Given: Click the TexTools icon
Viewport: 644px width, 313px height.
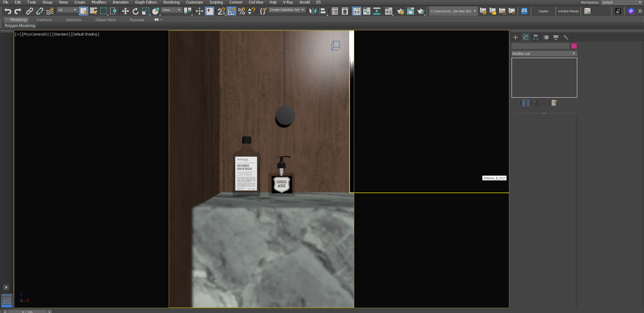Looking at the screenshot, I should 587,11.
